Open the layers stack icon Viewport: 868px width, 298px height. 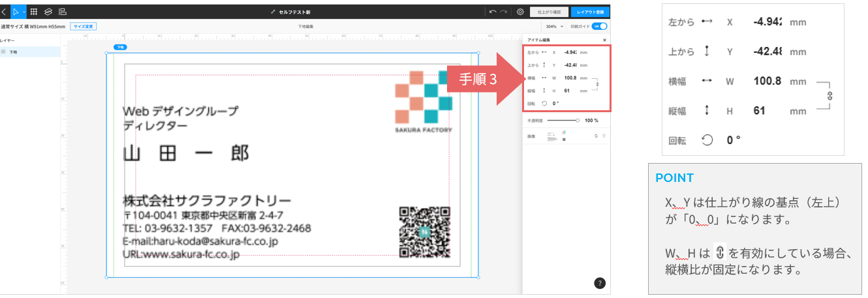[x=48, y=11]
